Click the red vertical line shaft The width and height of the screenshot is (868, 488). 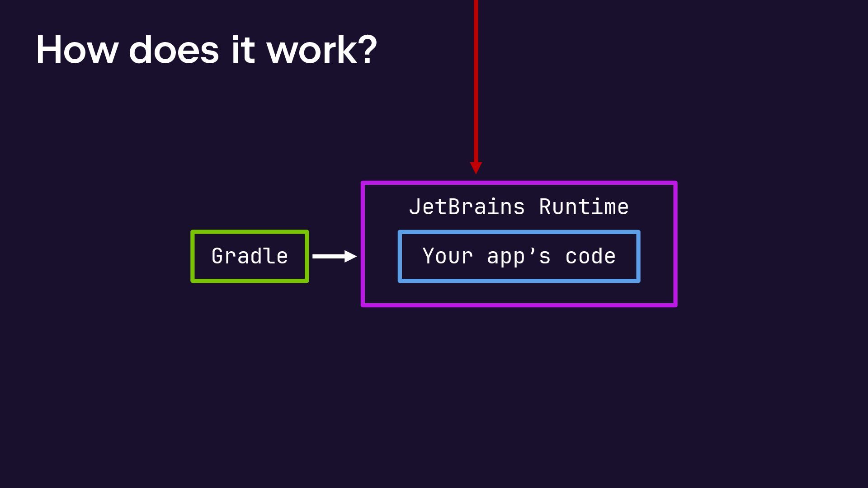pyautogui.click(x=476, y=81)
